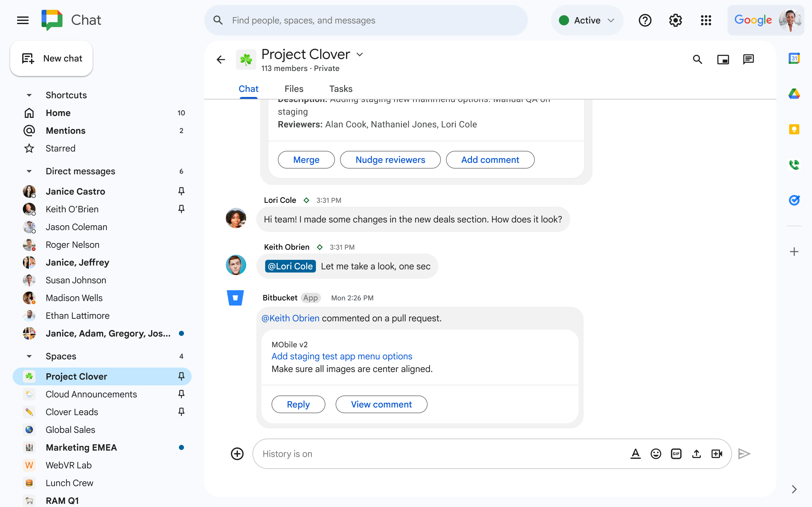Open text formatting options in the compose bar

(636, 453)
